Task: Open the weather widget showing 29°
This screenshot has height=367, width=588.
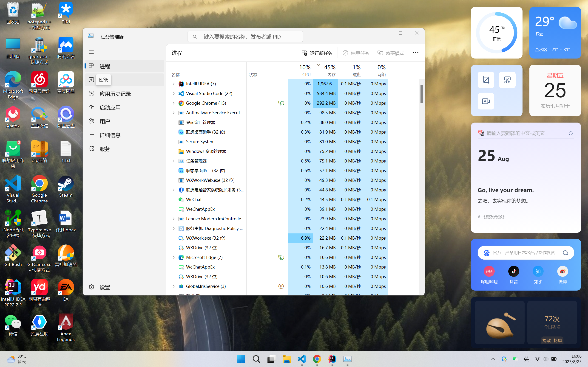Action: [x=555, y=33]
